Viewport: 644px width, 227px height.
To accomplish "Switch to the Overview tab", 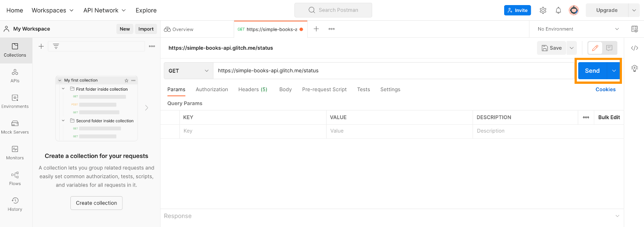I will click(x=179, y=29).
